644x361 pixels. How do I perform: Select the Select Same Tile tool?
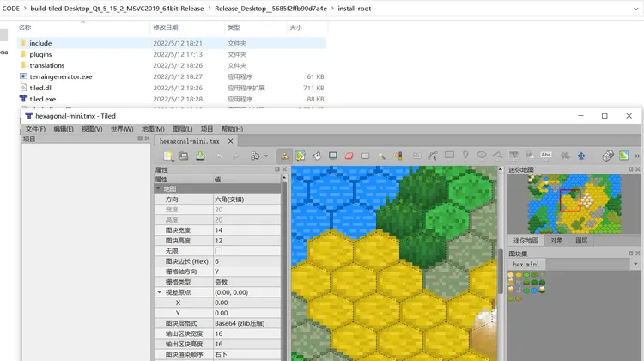coord(398,156)
